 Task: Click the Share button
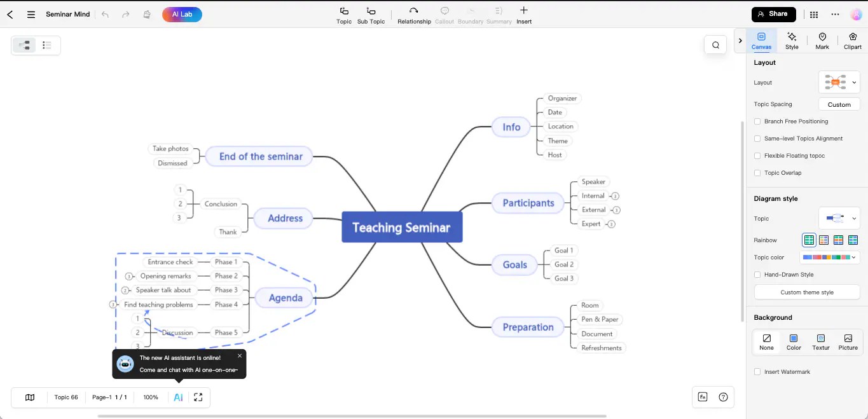pyautogui.click(x=774, y=14)
